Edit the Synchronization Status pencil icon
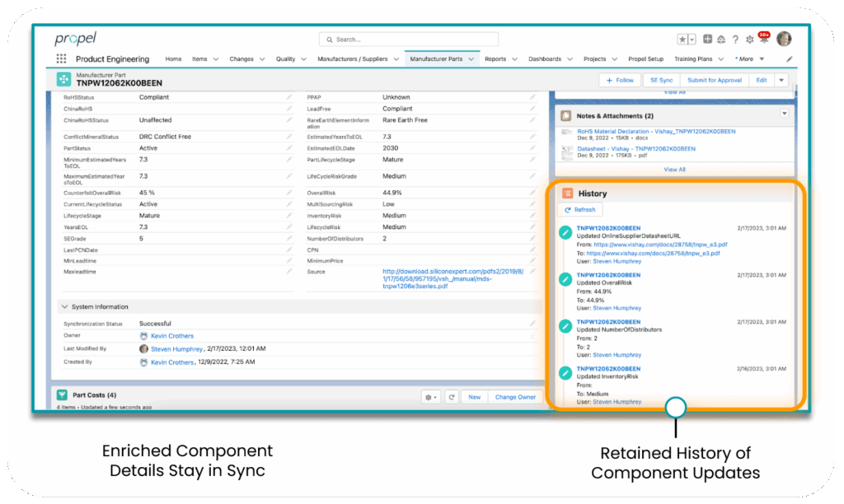The image size is (844, 504). pyautogui.click(x=532, y=324)
